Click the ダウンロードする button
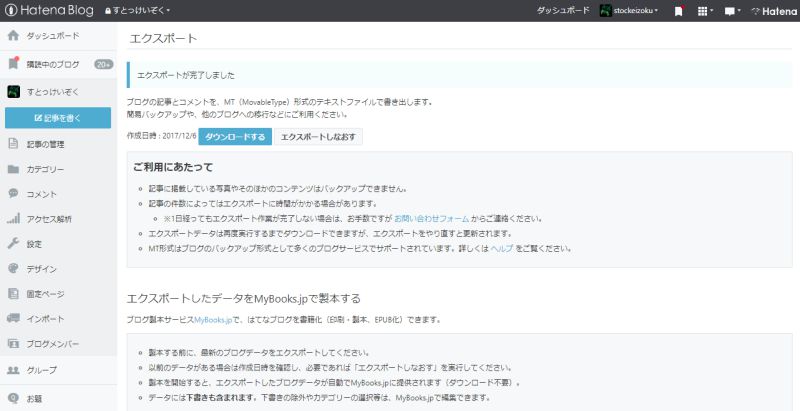 point(235,137)
